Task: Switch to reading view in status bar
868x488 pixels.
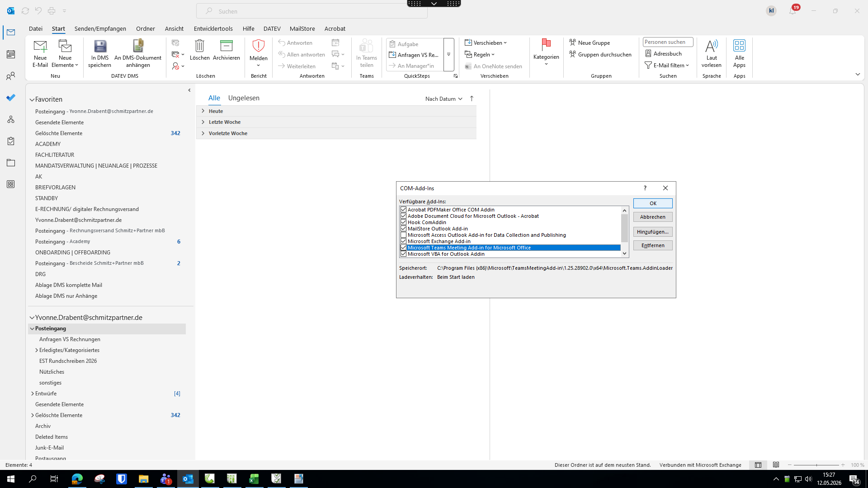Action: [776, 465]
